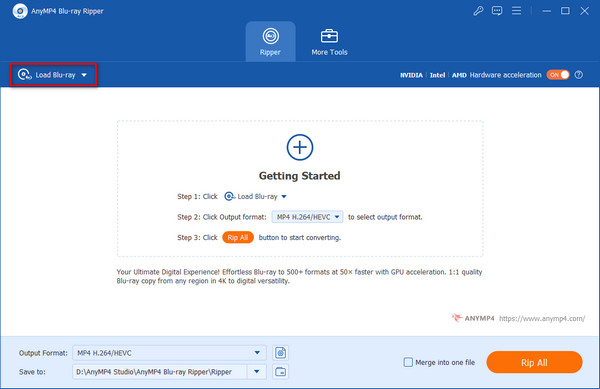Click the NVIDIA label in toolbar
The image size is (600, 389).
[x=411, y=75]
